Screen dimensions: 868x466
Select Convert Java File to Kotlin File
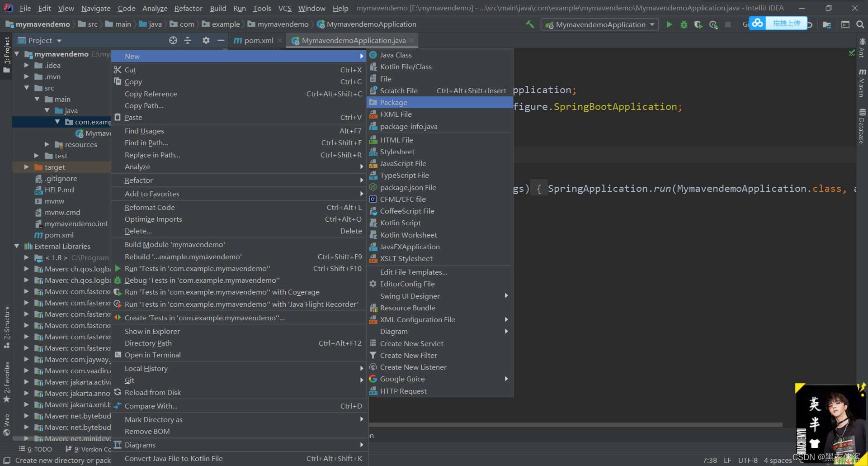(239, 458)
